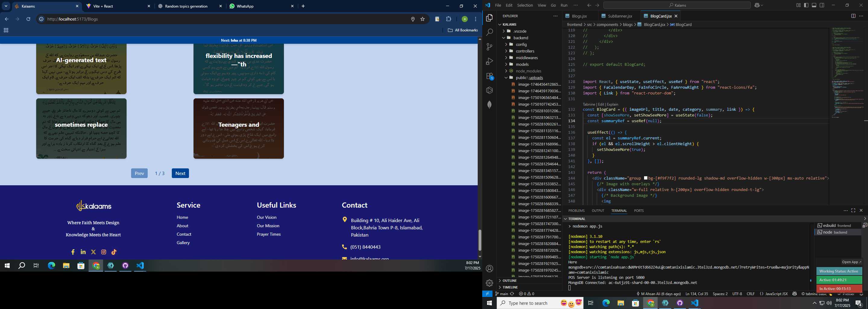
Task: Open Chrome's three-dot menu
Action: 476,19
